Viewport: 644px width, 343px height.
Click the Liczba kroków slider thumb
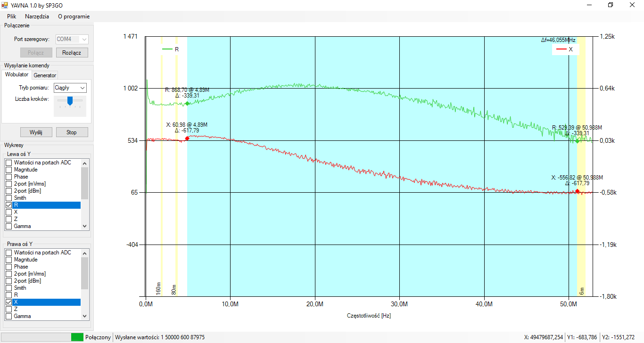(x=70, y=100)
